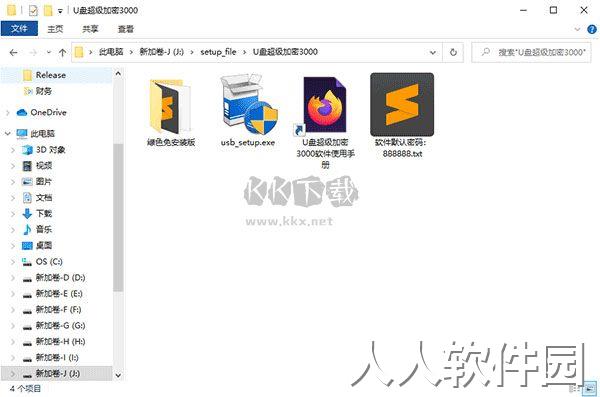Viewport: 600px width, 397px height.
Task: Expand the 3D 对象 tree node
Action: [x=13, y=150]
